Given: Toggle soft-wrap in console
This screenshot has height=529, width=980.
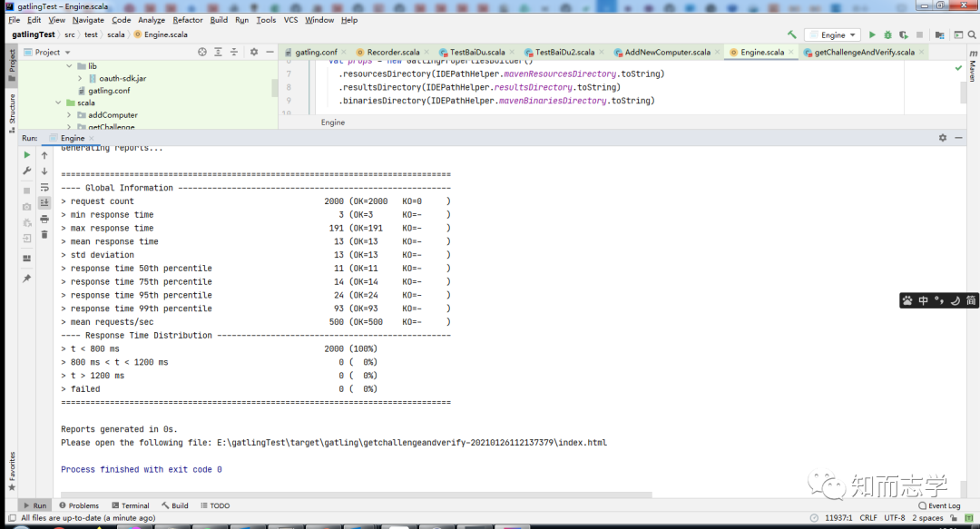Looking at the screenshot, I should 44,187.
